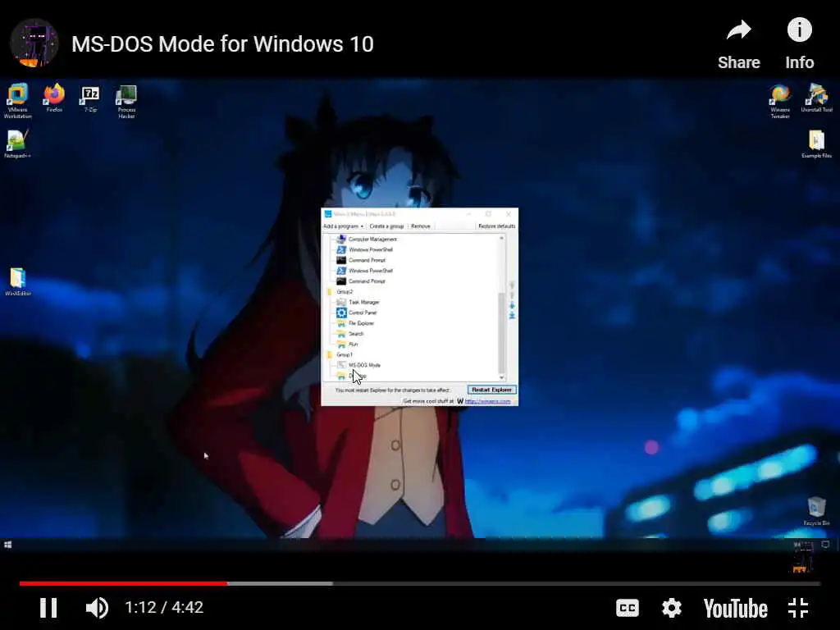This screenshot has width=840, height=630.
Task: Open the taskbar notification center icon
Action: pyautogui.click(x=825, y=545)
